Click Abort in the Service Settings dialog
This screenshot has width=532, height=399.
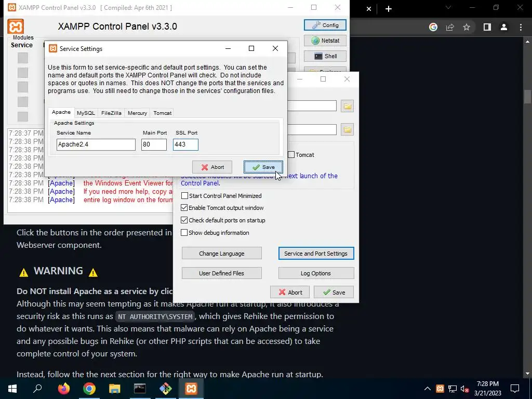pos(212,167)
